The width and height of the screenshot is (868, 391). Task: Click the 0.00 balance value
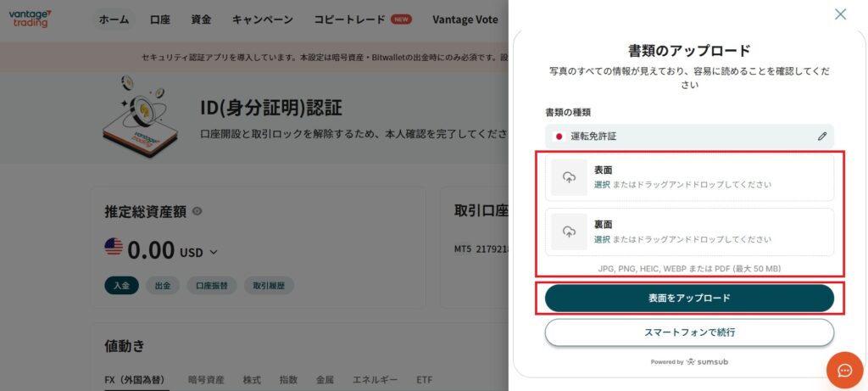(151, 250)
